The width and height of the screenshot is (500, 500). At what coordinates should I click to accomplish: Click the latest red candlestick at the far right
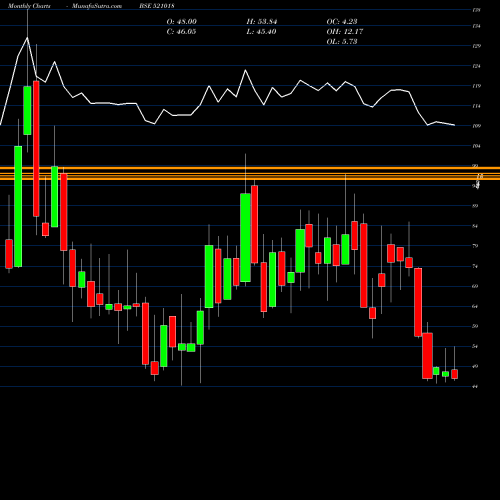coord(454,374)
